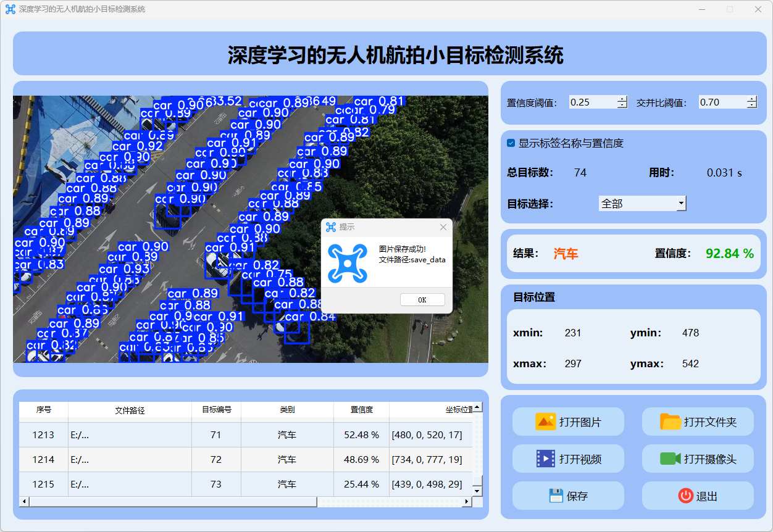773x532 pixels.
Task: Toggle the show label and confidence checkbox
Action: pyautogui.click(x=511, y=143)
